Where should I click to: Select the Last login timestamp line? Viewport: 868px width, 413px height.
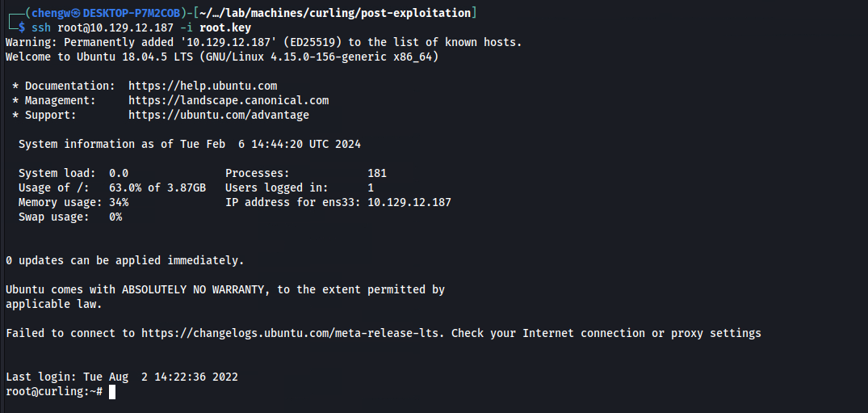[x=122, y=377]
